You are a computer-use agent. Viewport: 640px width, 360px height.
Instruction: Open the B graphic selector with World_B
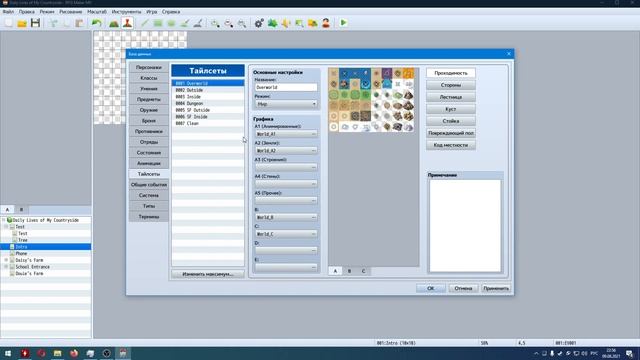point(286,218)
